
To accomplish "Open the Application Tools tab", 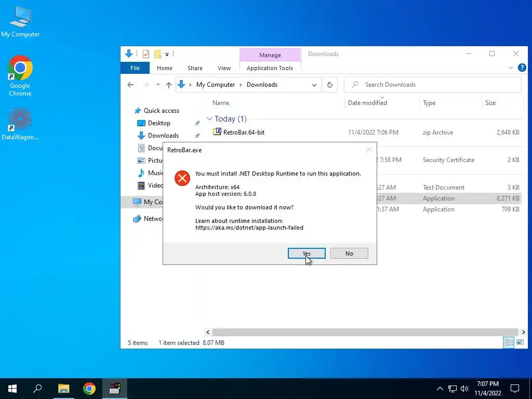I will (270, 68).
